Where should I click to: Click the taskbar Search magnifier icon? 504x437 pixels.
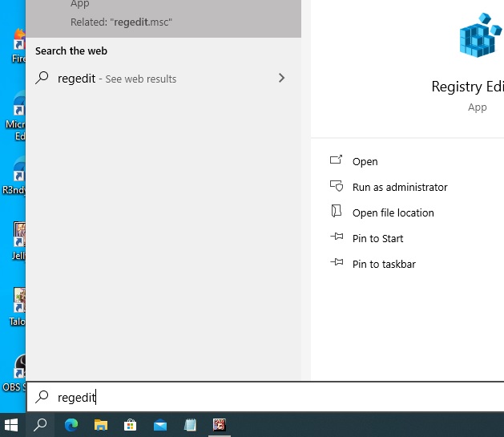pyautogui.click(x=40, y=425)
